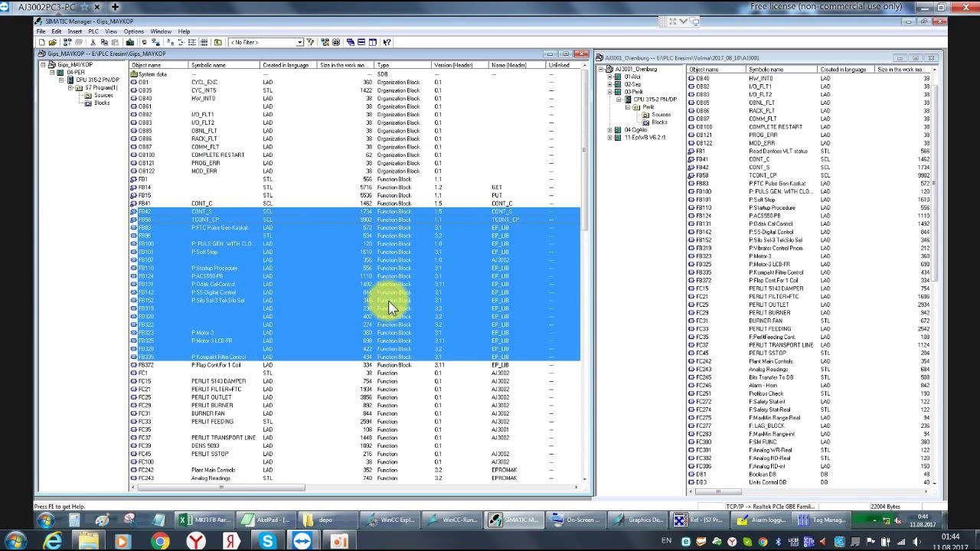Open the Windows Start menu
This screenshot has height=551, width=980.
point(15,541)
